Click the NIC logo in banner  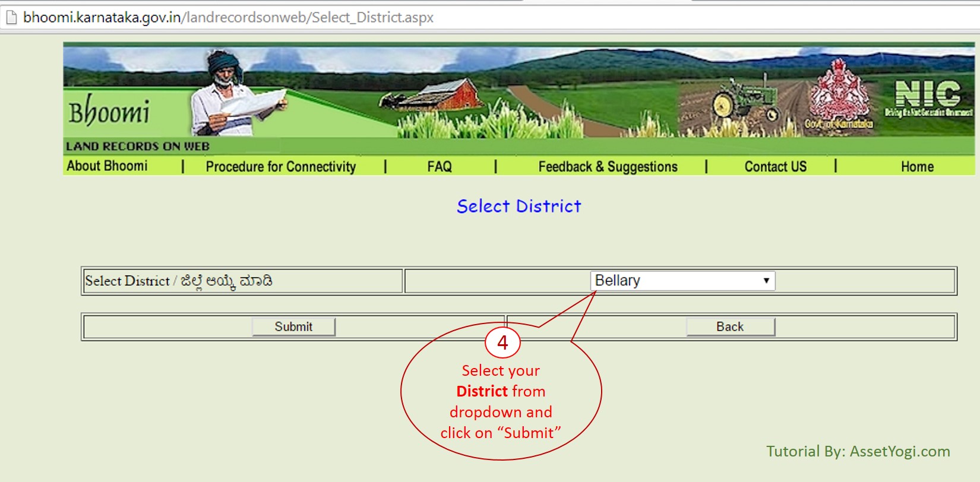pyautogui.click(x=928, y=99)
